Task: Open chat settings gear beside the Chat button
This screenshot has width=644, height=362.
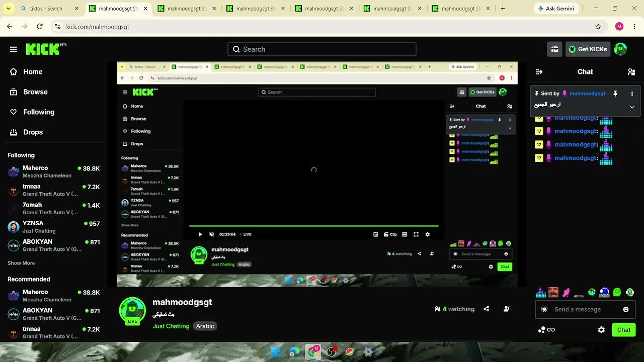Action: tap(601, 330)
